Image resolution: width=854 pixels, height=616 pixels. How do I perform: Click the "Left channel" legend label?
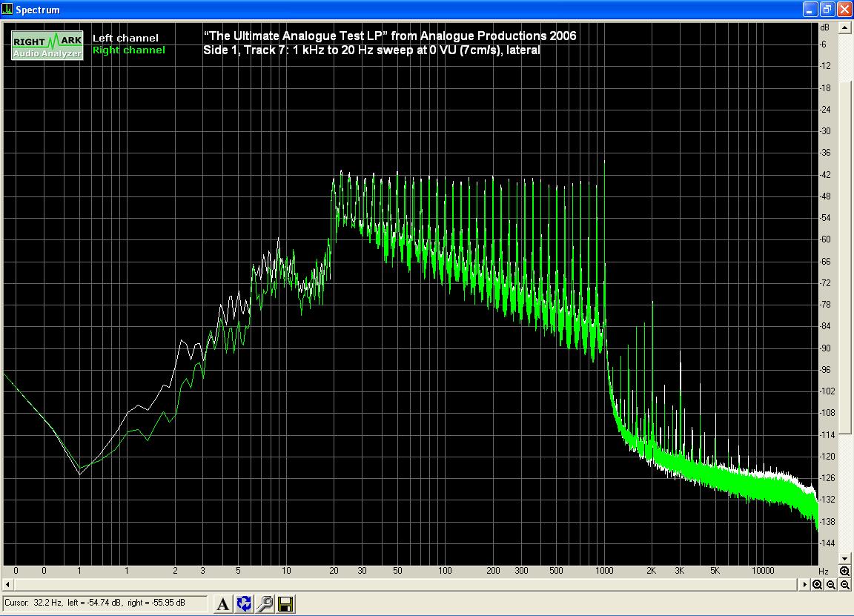125,38
